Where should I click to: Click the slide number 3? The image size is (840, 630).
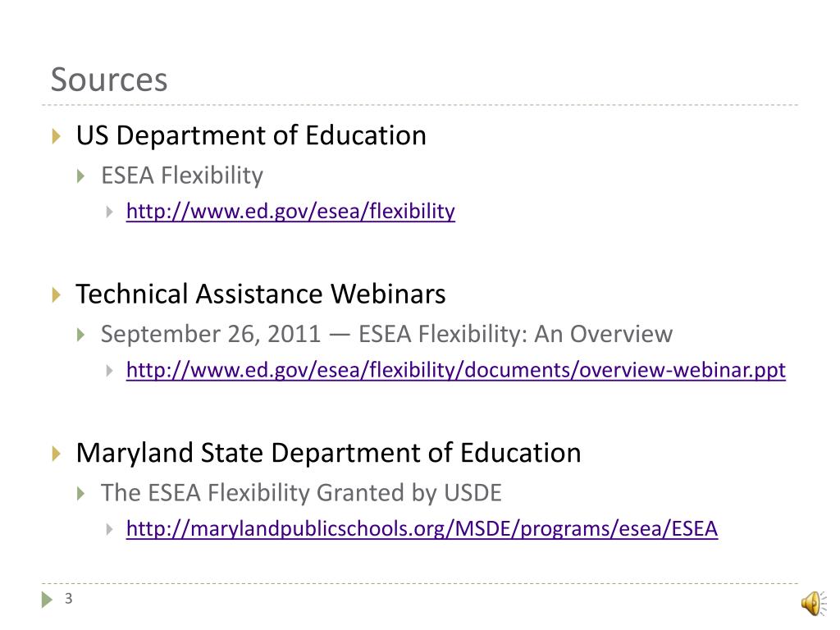click(x=69, y=598)
